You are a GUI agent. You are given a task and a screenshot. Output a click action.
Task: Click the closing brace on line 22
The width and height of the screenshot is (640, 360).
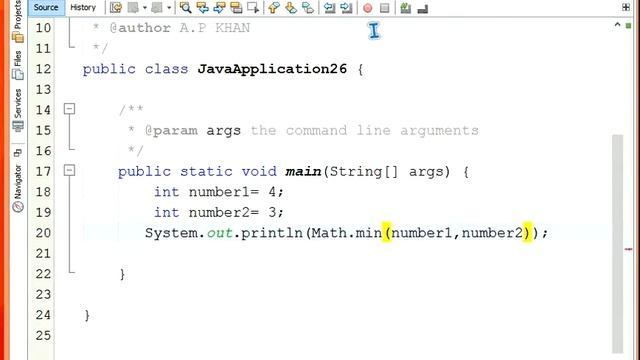point(122,274)
